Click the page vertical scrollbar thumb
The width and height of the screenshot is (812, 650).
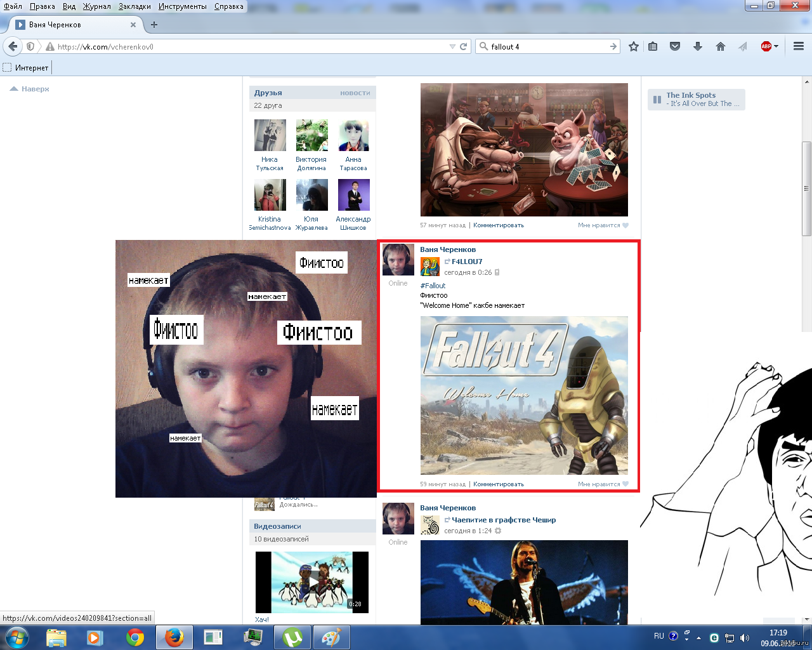click(x=807, y=189)
